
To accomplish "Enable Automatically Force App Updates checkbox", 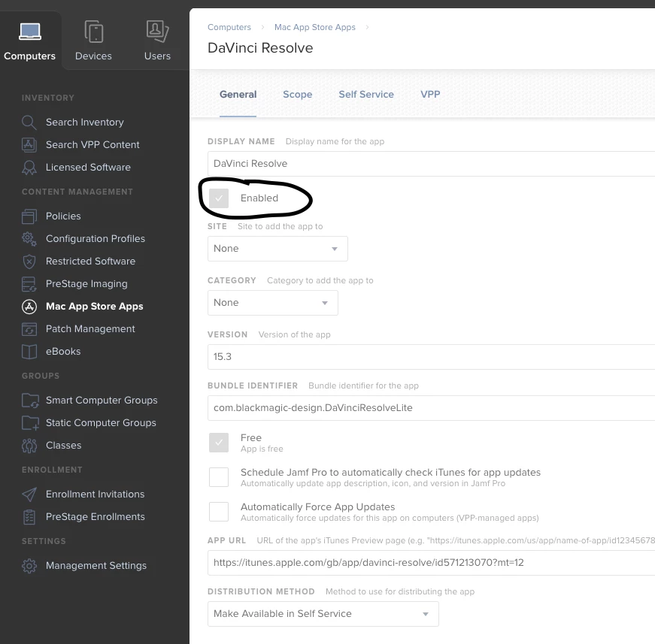I will click(x=219, y=512).
